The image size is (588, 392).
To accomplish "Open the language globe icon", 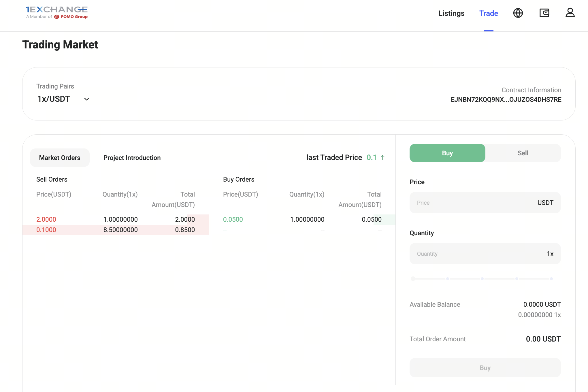I will [518, 13].
